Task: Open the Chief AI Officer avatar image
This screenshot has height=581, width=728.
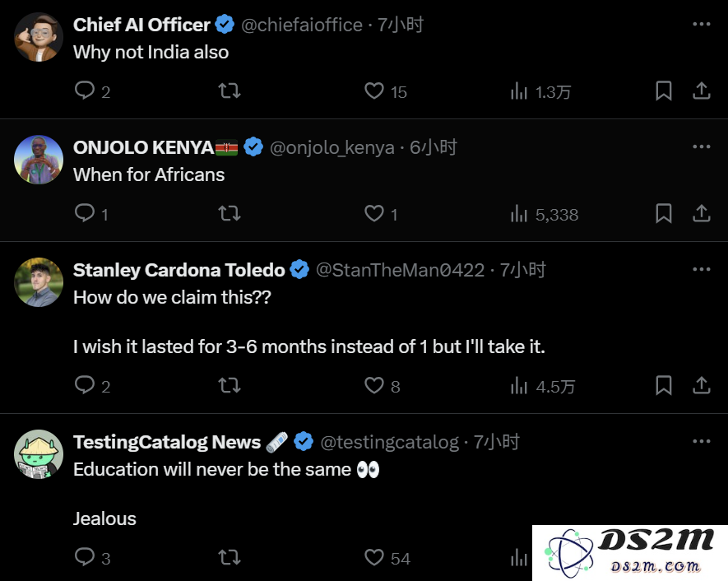Action: [39, 37]
